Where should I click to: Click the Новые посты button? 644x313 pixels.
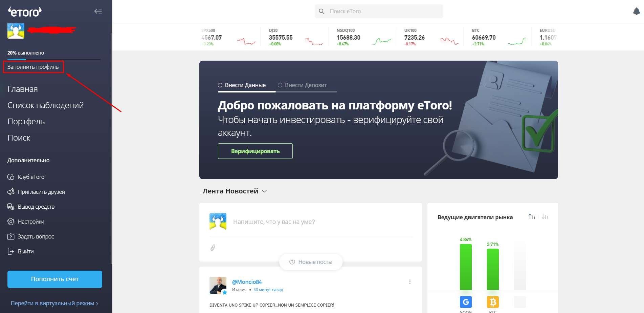point(311,262)
